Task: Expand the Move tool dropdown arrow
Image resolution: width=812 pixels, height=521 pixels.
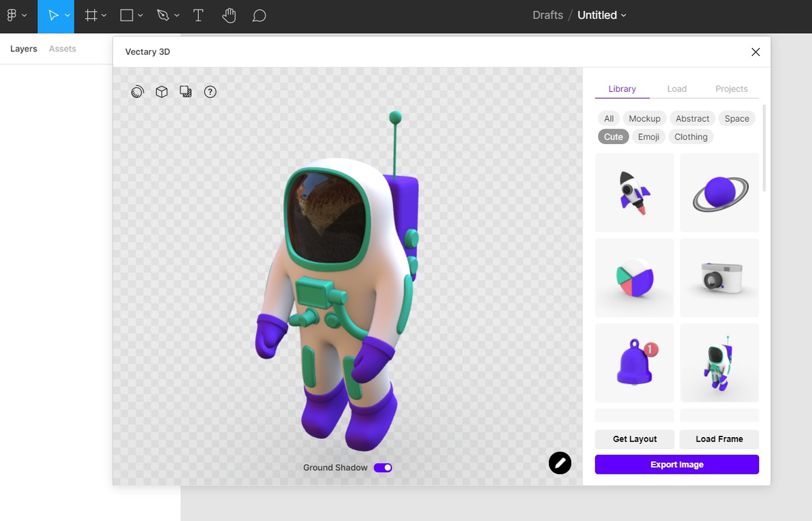Action: pyautogui.click(x=67, y=16)
